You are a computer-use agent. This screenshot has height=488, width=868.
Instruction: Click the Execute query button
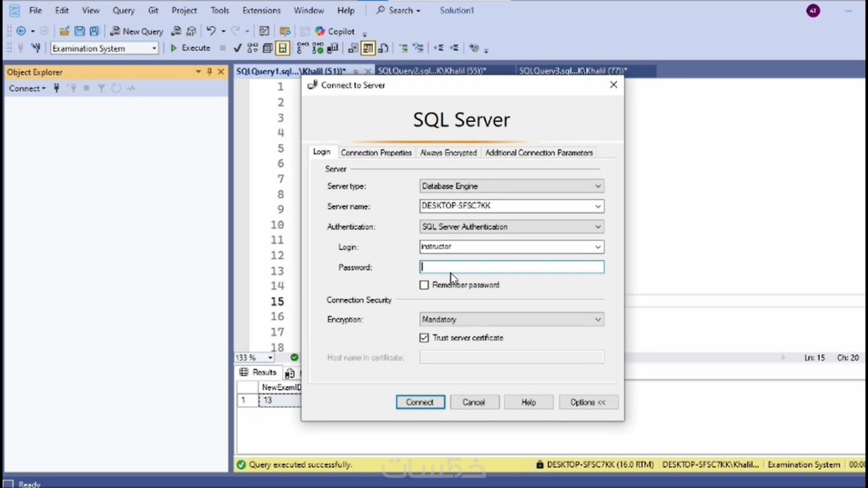click(x=190, y=48)
